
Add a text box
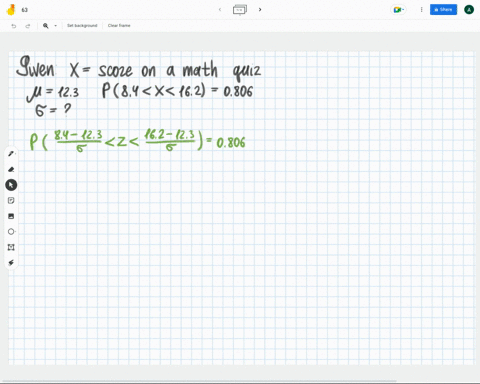point(11,247)
